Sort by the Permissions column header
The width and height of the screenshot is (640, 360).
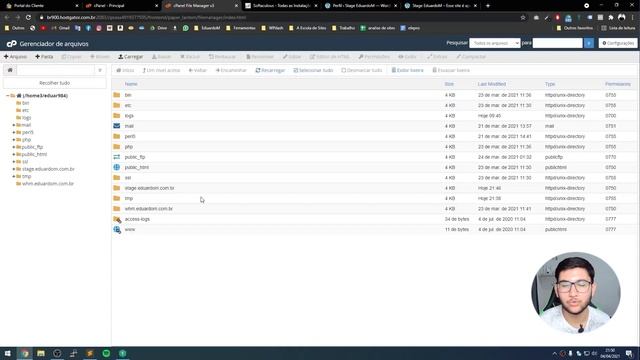point(618,84)
